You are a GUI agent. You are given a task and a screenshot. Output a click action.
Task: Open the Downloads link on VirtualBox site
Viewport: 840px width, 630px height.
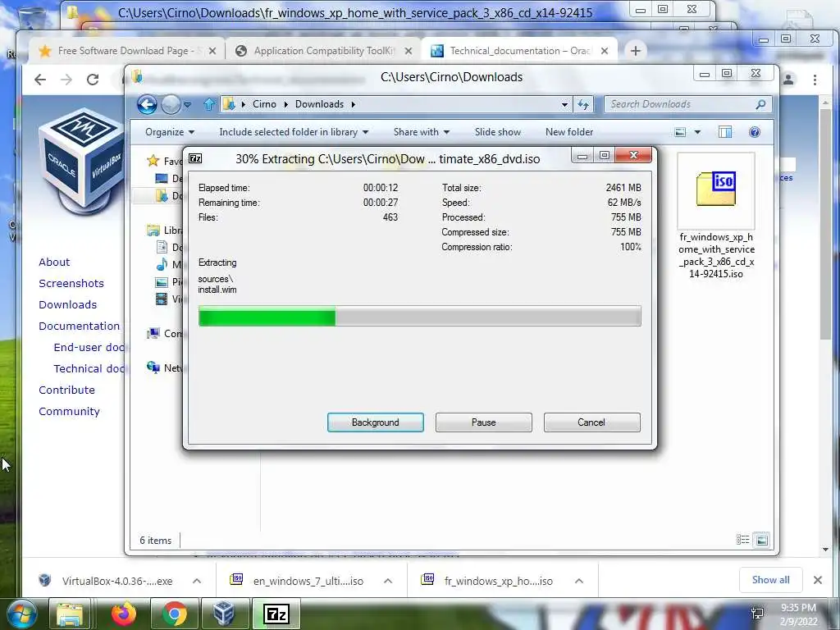67,305
